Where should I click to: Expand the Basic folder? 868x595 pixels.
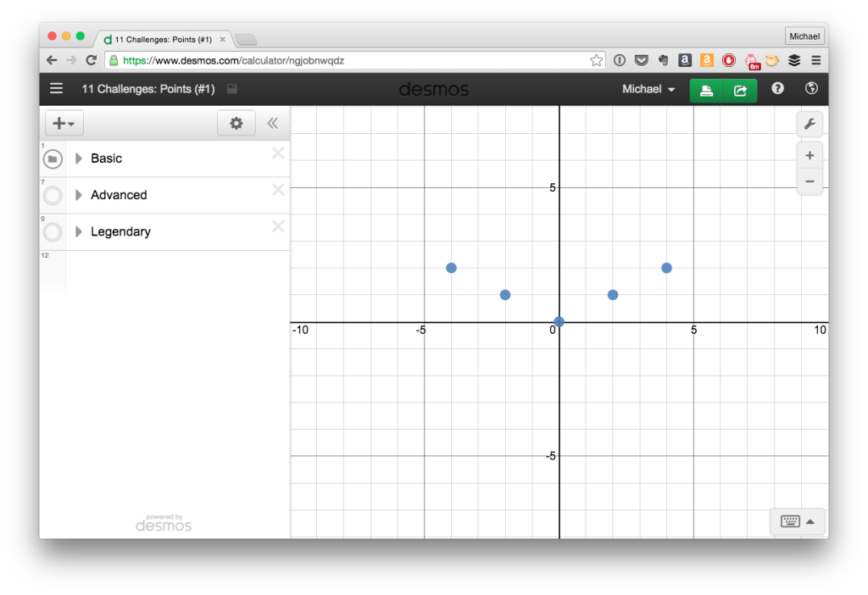tap(79, 158)
